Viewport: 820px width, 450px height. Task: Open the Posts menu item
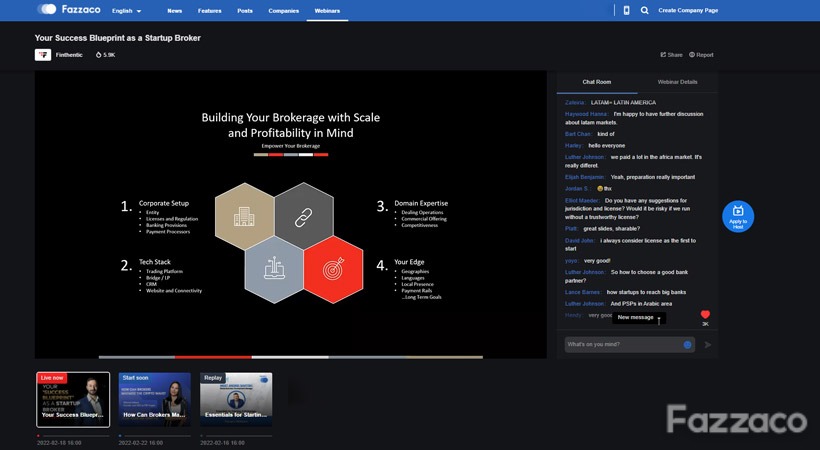click(x=245, y=11)
